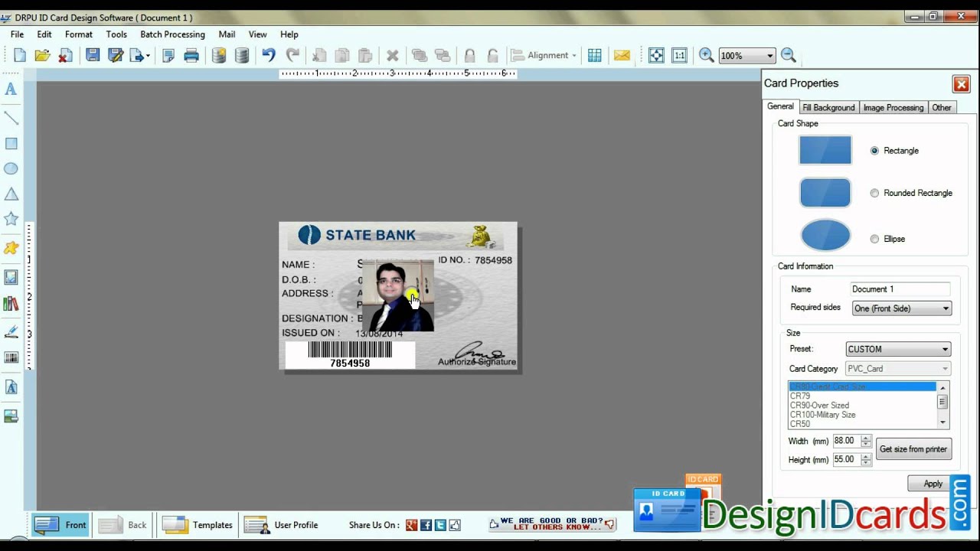Screen dimensions: 980x551
Task: Close the Card Properties panel
Action: [961, 84]
